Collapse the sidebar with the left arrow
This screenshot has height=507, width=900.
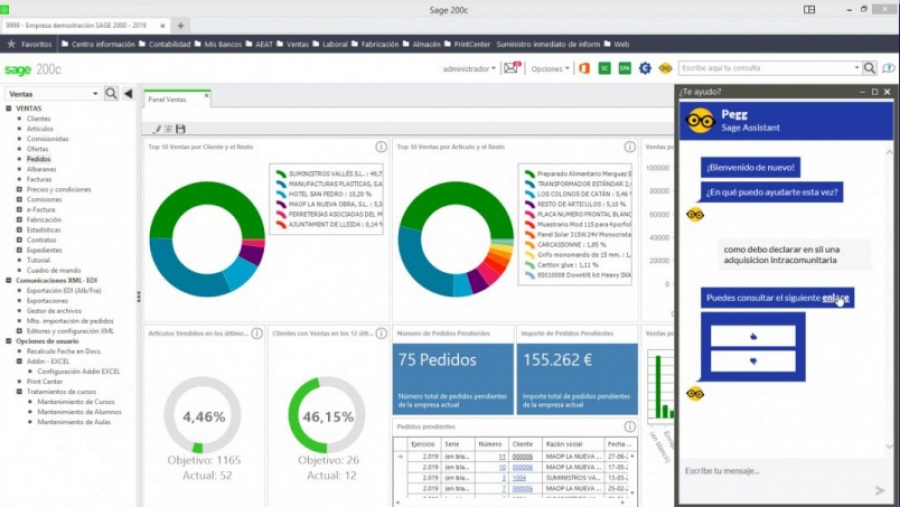click(128, 93)
